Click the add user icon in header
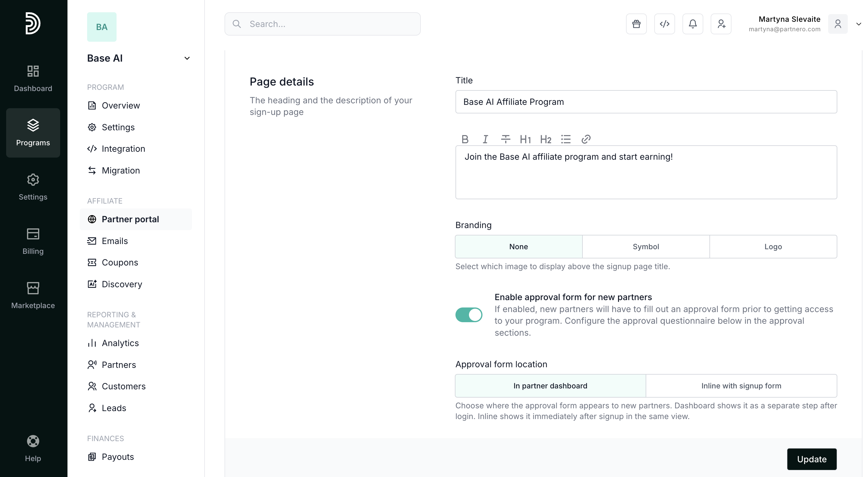868x477 pixels. tap(721, 24)
